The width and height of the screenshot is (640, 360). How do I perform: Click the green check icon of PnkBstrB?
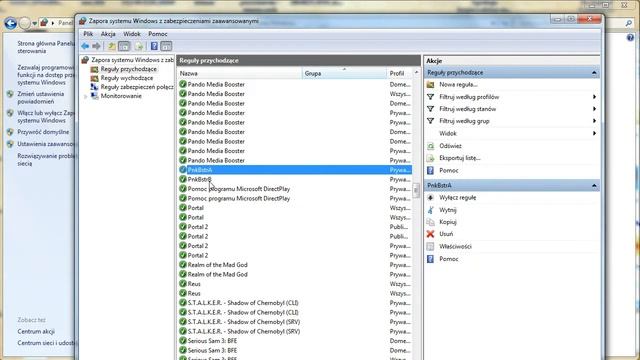183,179
